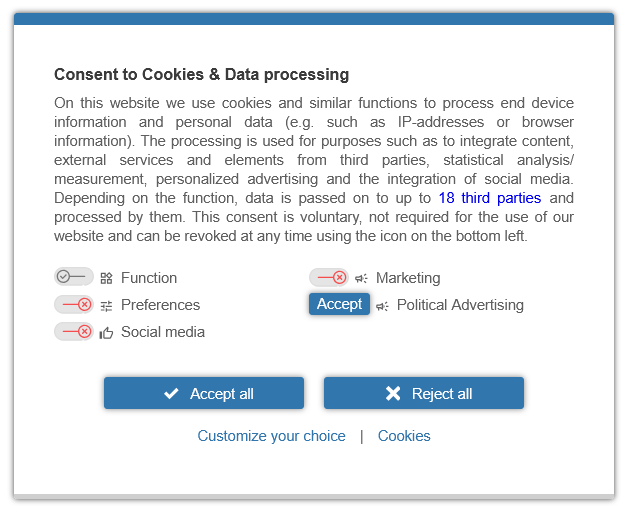The image size is (625, 513).
Task: Open the 18 third parties link
Action: click(x=489, y=198)
